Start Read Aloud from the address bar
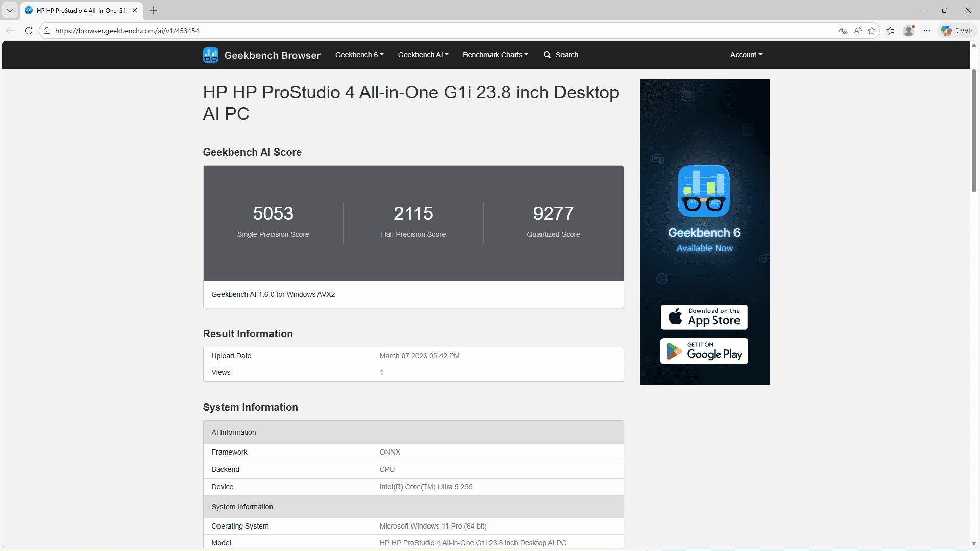The height and width of the screenshot is (551, 980). (x=857, y=31)
